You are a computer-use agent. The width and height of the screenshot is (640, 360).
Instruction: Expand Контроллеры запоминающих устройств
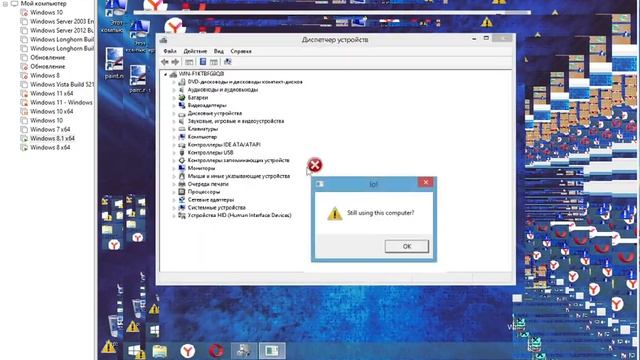pos(174,160)
